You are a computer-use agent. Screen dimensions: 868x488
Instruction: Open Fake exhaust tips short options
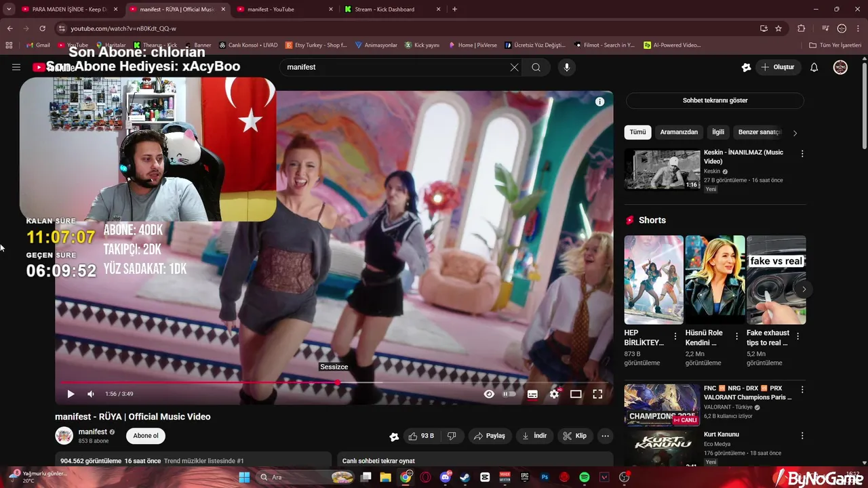[x=797, y=336]
